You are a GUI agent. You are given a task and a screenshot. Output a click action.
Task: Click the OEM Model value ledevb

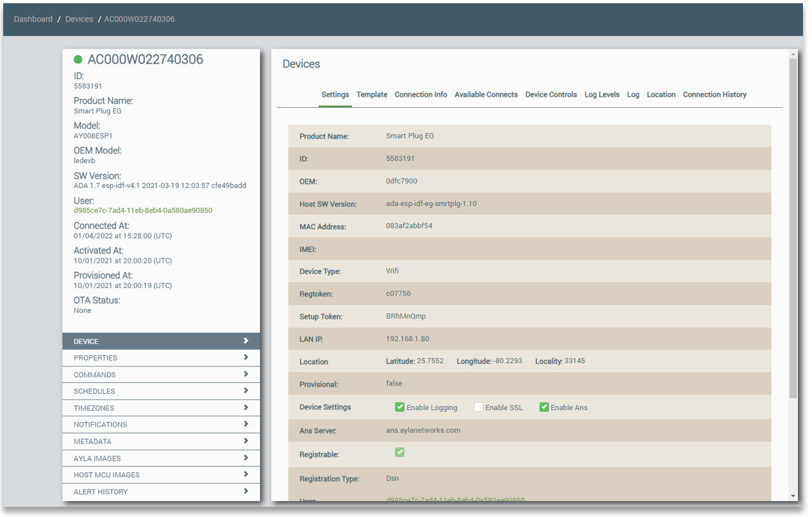85,161
